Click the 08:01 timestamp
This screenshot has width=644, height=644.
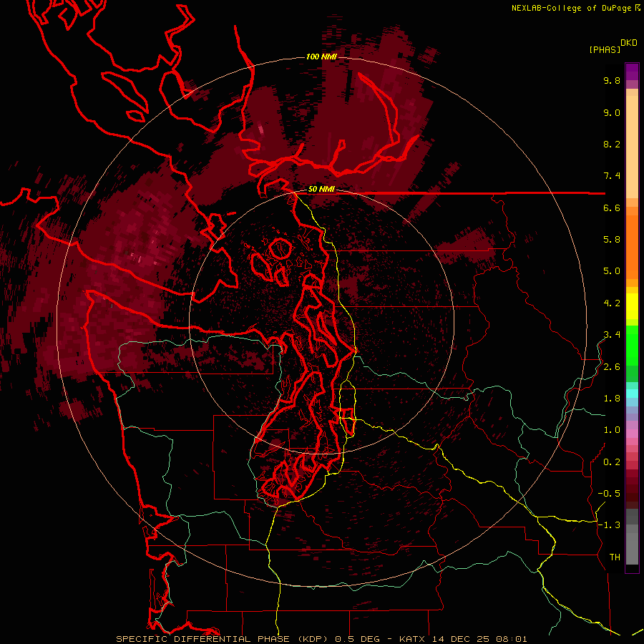(x=512, y=639)
